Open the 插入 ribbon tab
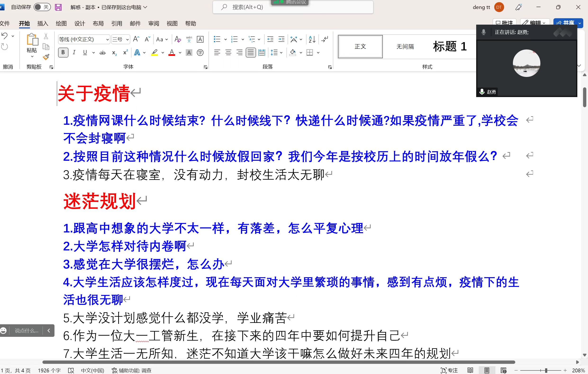This screenshot has height=374, width=588. (x=43, y=23)
